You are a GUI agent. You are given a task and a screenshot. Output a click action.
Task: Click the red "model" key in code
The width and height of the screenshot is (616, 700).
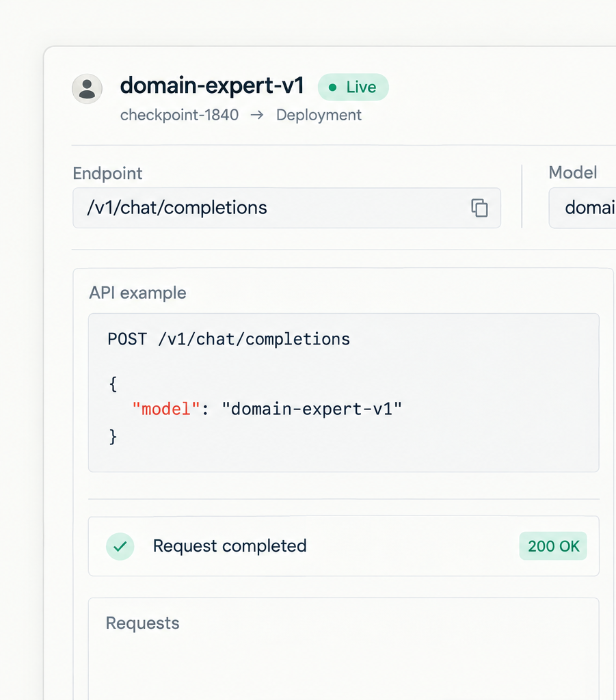click(166, 409)
